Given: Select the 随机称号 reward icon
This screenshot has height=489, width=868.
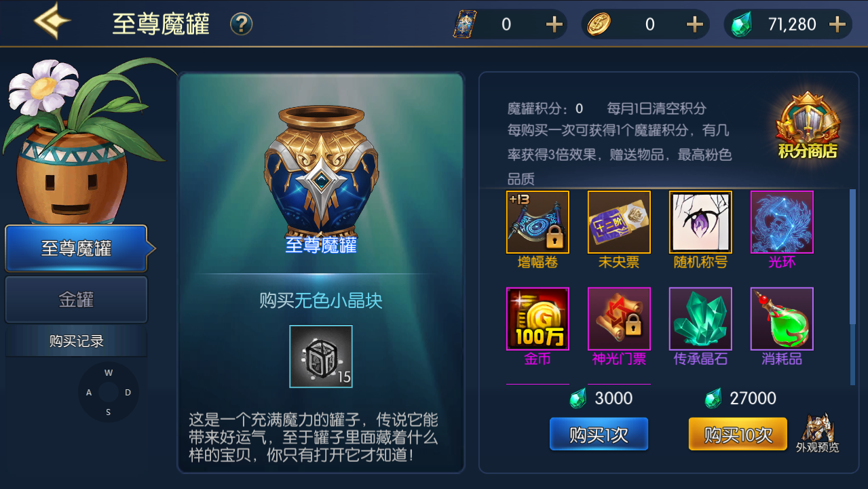Looking at the screenshot, I should pos(700,222).
